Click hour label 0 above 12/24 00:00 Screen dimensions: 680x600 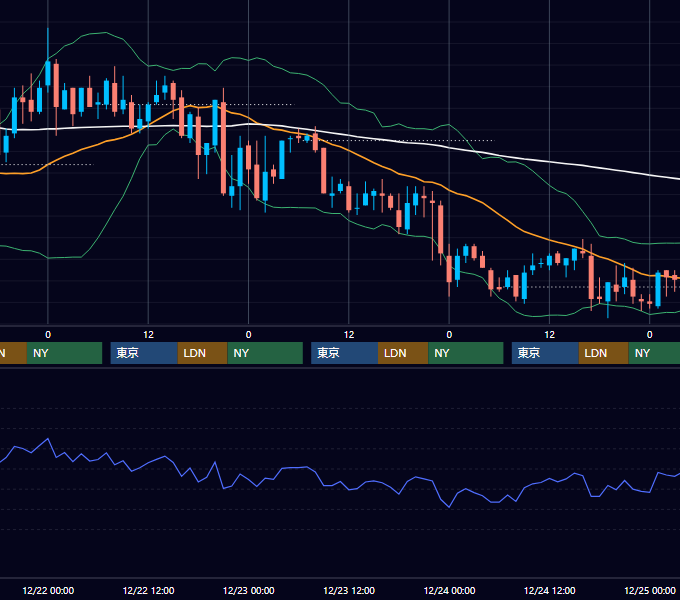pos(449,335)
